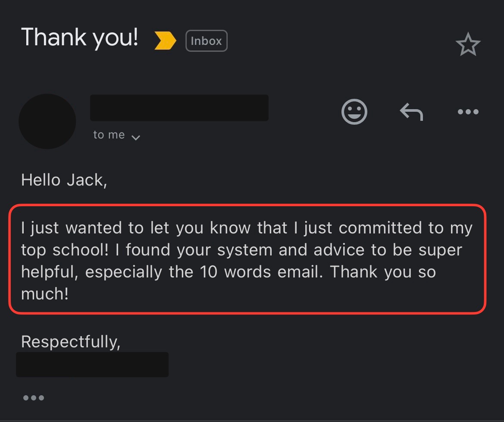Viewport: 504px width, 422px height.
Task: Tap the redacted sender name
Action: (179, 107)
